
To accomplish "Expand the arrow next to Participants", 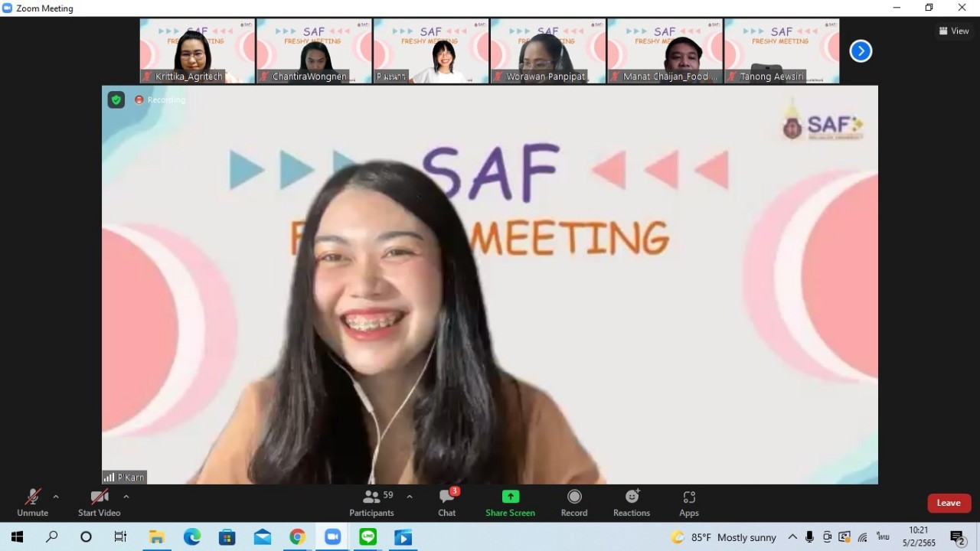I will click(x=410, y=497).
